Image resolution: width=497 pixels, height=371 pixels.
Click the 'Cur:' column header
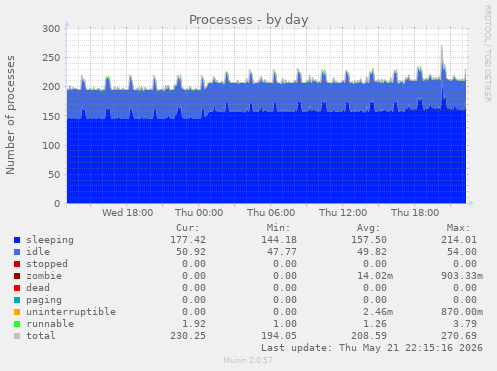coord(188,228)
